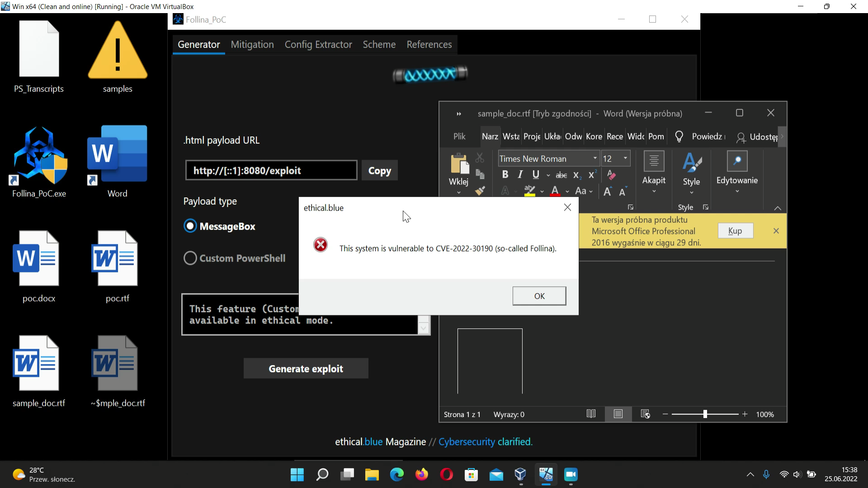
Task: Open the Plik menu in Word
Action: point(459,136)
